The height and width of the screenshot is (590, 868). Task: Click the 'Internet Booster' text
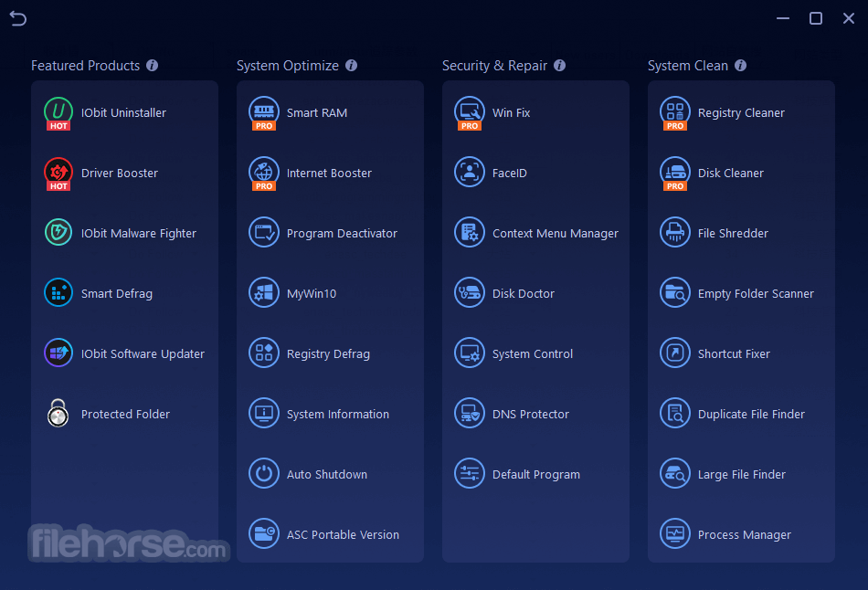pos(329,174)
